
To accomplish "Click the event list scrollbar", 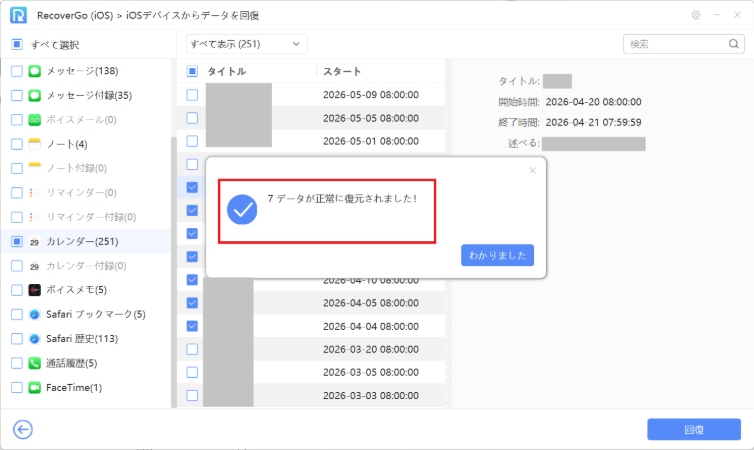I will click(x=448, y=233).
